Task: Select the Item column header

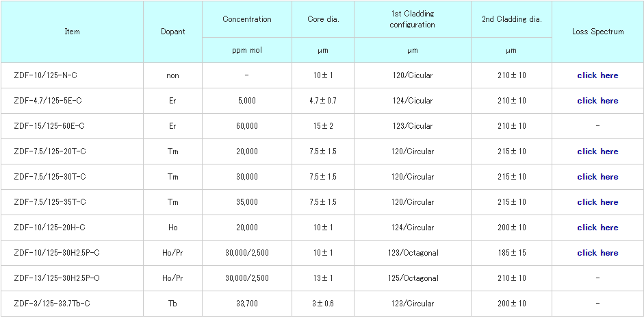Action: [72, 32]
